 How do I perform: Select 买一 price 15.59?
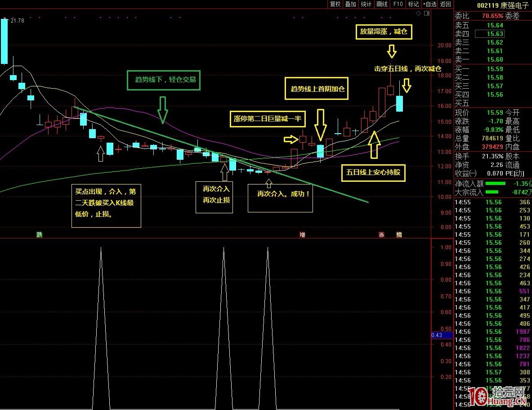[x=495, y=69]
